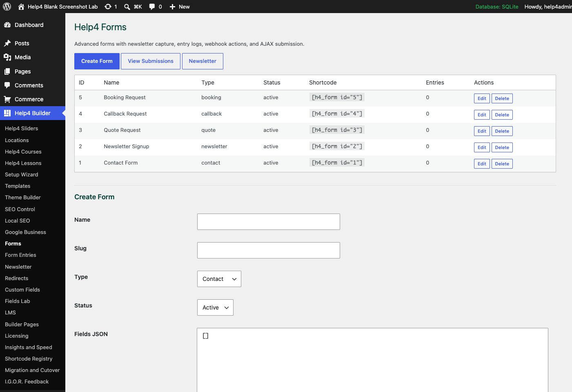The width and height of the screenshot is (572, 392).
Task: Delete the Callback Request form
Action: pyautogui.click(x=502, y=115)
